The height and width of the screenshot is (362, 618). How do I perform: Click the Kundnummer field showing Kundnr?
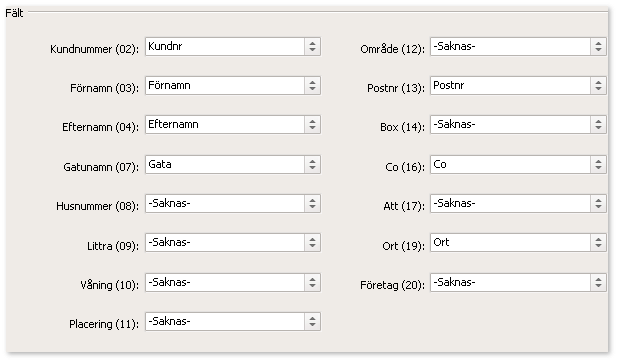[x=225, y=47]
